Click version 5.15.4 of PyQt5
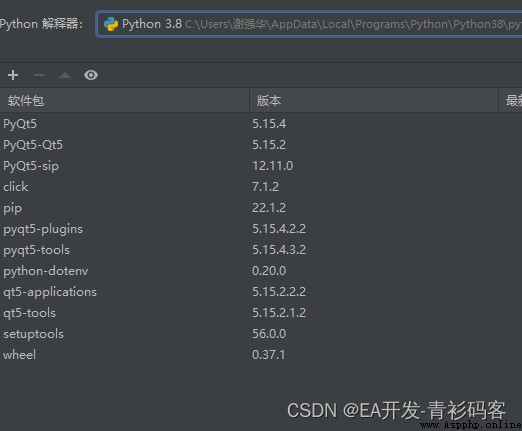This screenshot has height=431, width=522. [269, 124]
